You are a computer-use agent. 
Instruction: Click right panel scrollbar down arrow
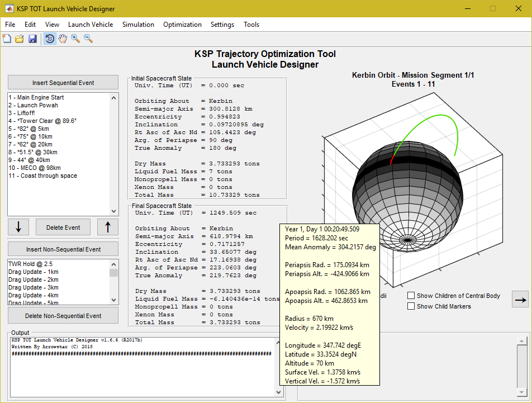pos(521,392)
